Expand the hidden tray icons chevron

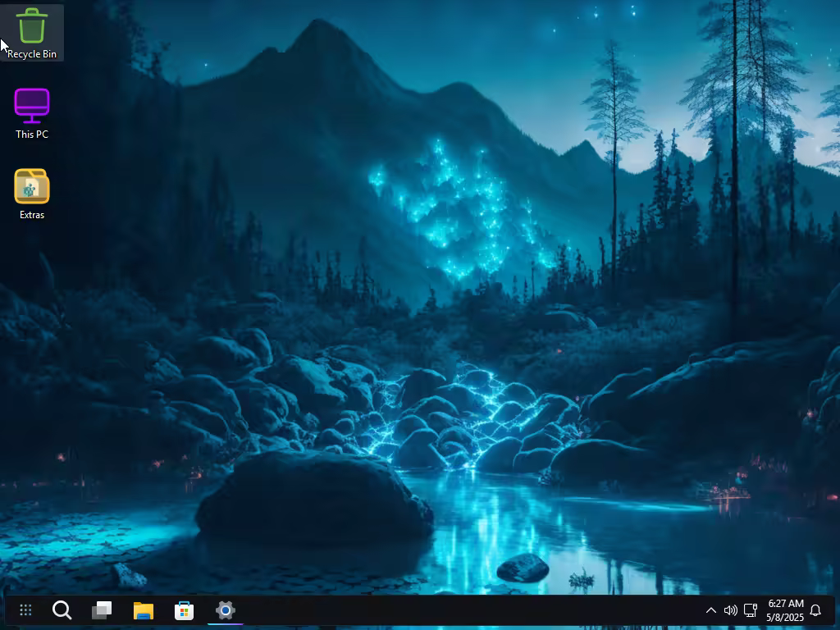(710, 610)
